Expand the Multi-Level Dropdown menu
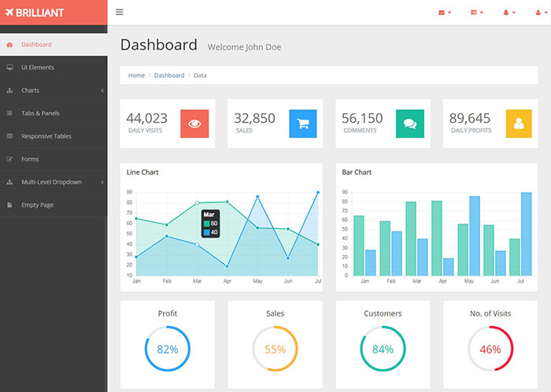 [x=51, y=182]
